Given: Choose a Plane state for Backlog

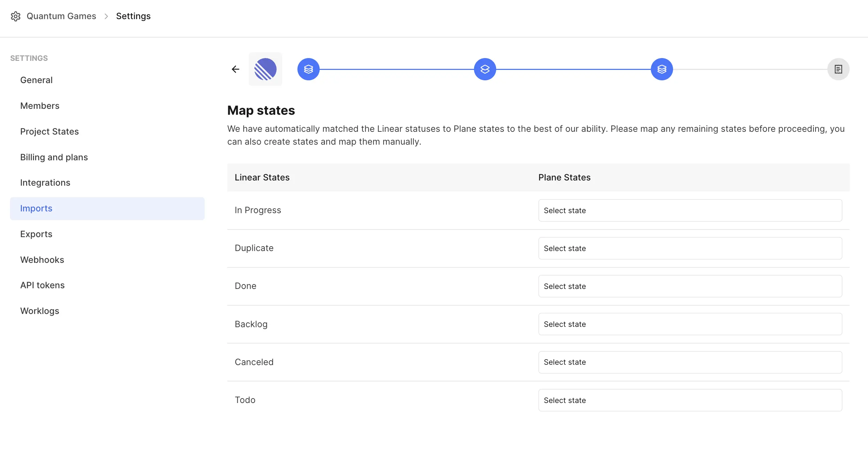Looking at the screenshot, I should 690,324.
